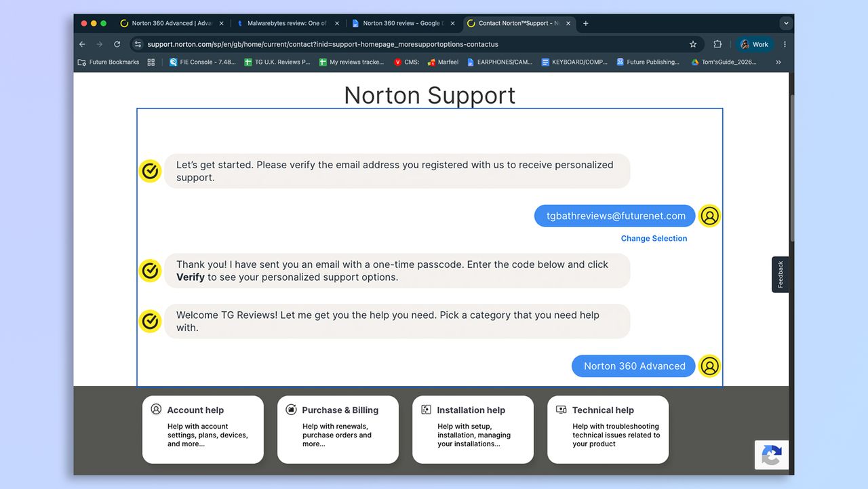Open the EARPHONES/CAM bookmark
Image resolution: width=868 pixels, height=489 pixels.
click(x=500, y=62)
